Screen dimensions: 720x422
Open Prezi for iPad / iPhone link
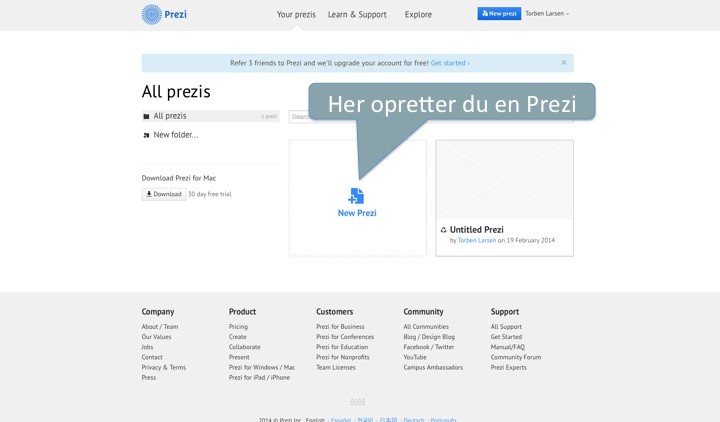259,377
